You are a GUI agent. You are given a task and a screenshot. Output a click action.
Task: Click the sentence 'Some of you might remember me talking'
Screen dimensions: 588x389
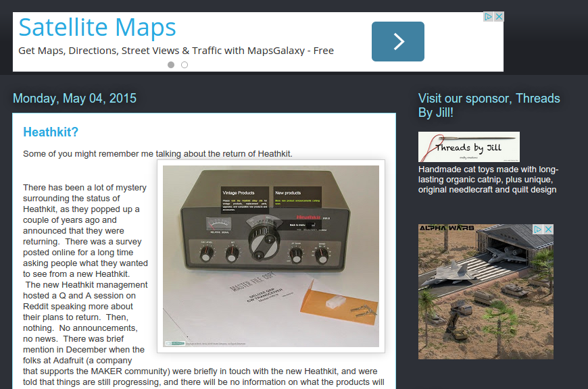157,154
